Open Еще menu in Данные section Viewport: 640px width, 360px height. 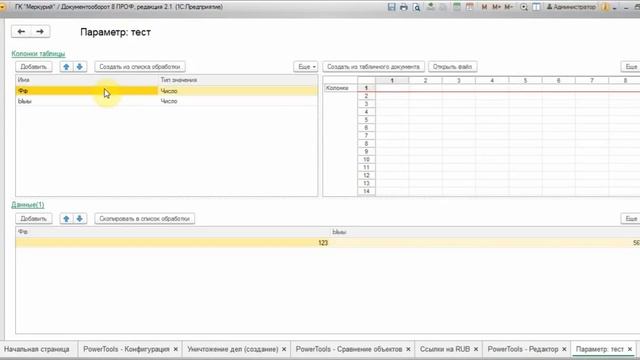[631, 218]
